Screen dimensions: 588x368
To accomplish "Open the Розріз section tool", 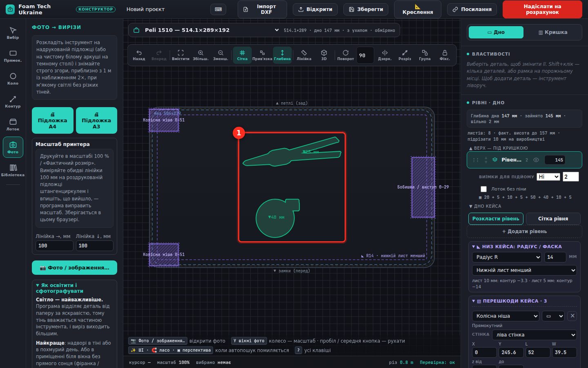I will [x=405, y=55].
